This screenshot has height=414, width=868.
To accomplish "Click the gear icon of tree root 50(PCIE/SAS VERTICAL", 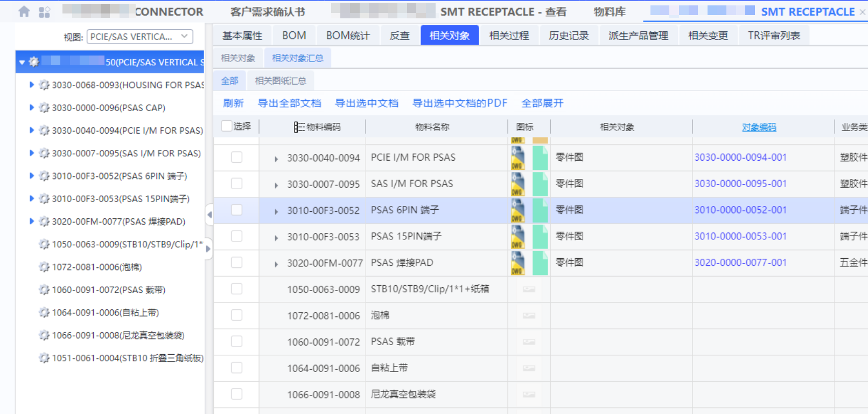I will pos(33,62).
